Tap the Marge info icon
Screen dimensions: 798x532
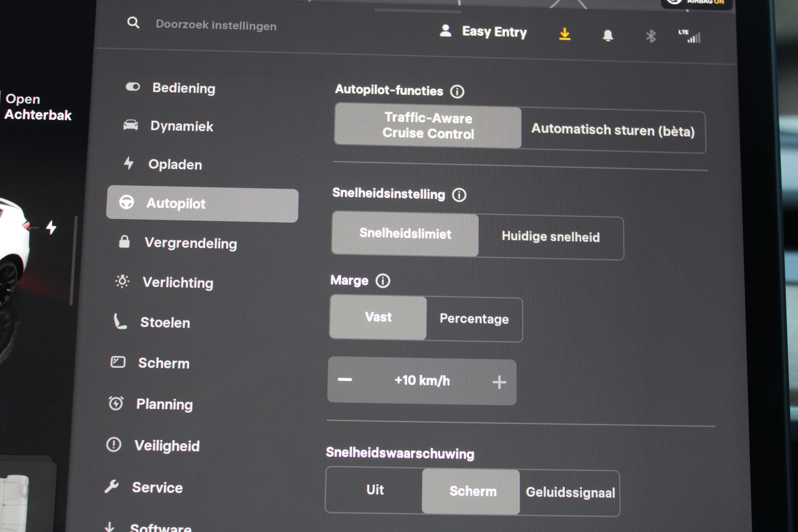(383, 281)
